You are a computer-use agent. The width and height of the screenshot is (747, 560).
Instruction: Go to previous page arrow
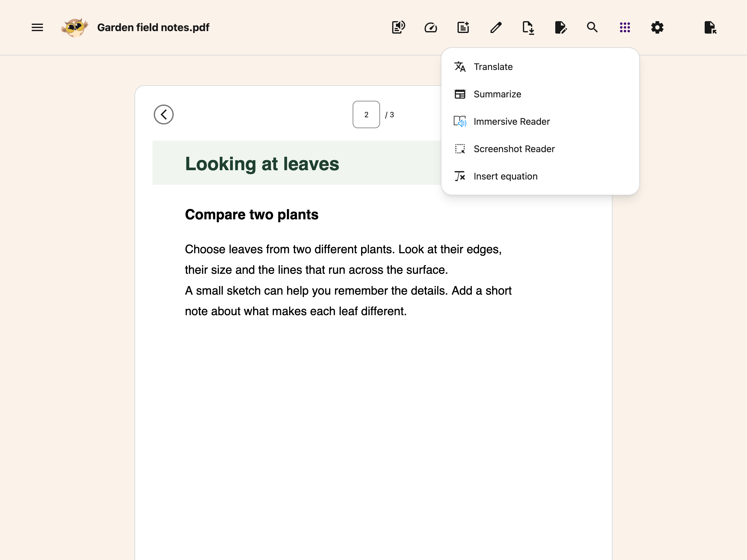click(x=163, y=114)
